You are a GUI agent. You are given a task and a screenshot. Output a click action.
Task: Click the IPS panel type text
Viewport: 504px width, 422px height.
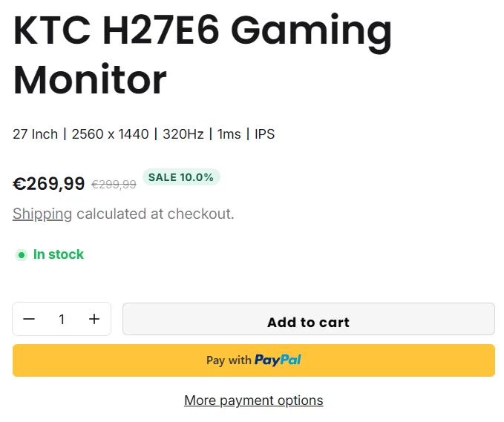[264, 134]
